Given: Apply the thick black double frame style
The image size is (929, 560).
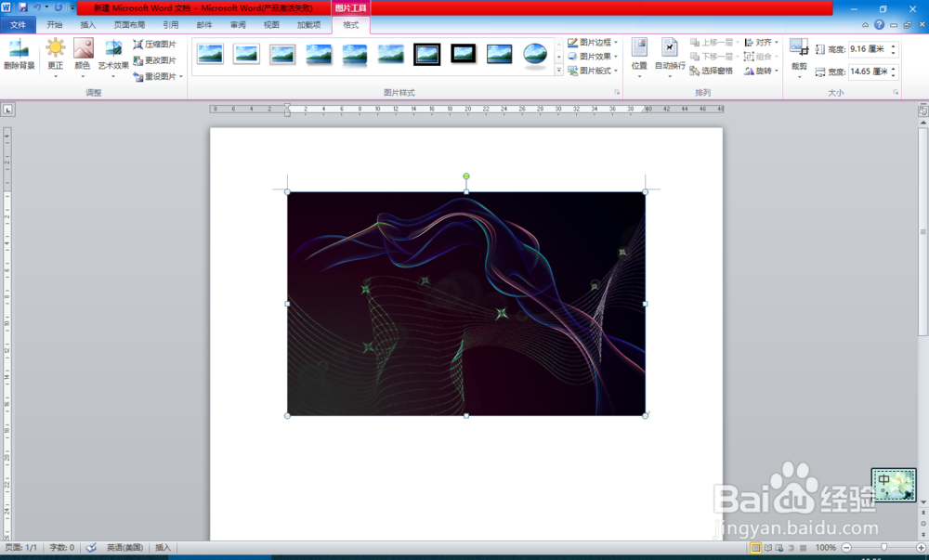Looking at the screenshot, I should (x=427, y=55).
